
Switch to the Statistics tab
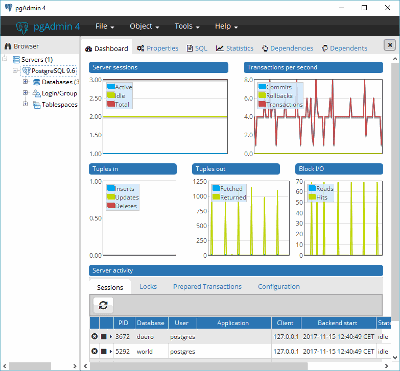point(235,48)
